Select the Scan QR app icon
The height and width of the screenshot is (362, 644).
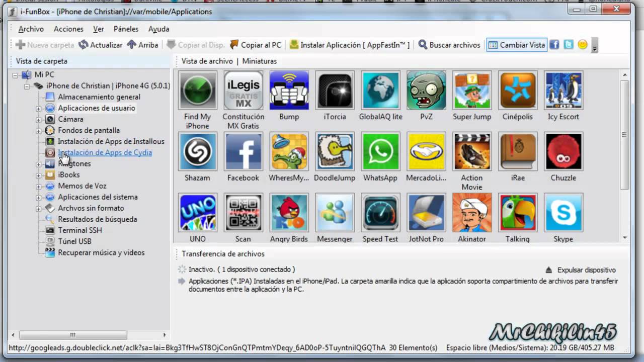point(243,213)
